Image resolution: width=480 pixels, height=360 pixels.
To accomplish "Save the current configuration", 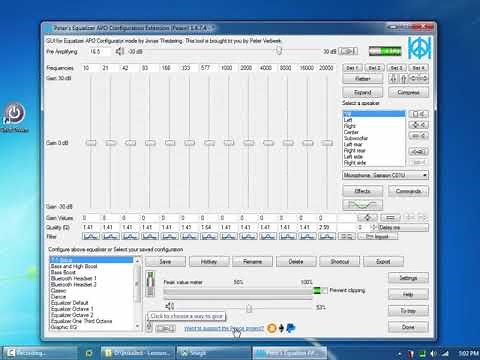I will [x=165, y=262].
